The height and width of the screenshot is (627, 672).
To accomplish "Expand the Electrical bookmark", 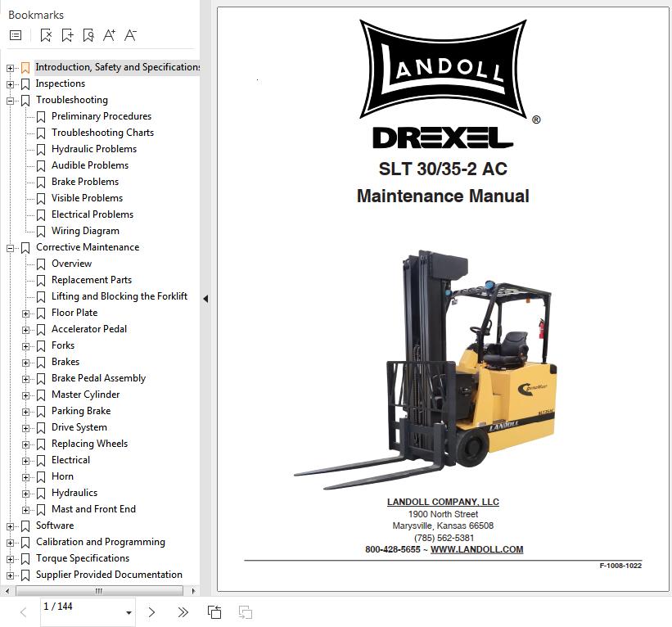I will coord(25,461).
